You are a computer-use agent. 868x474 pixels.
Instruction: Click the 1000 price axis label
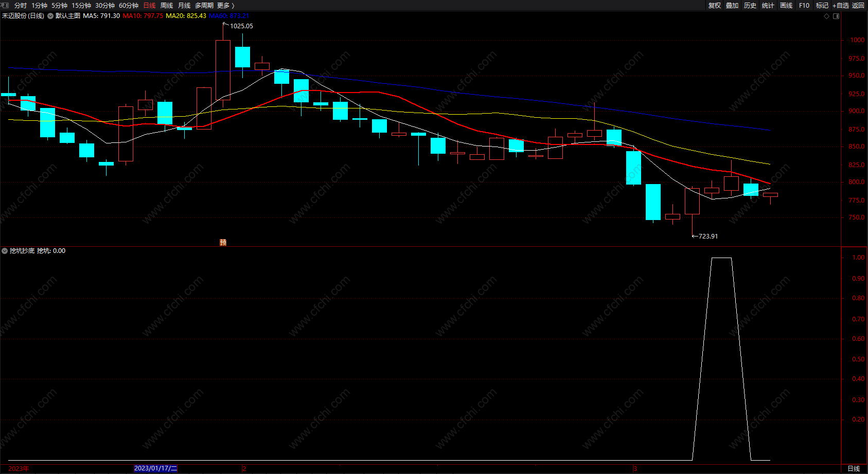point(857,40)
